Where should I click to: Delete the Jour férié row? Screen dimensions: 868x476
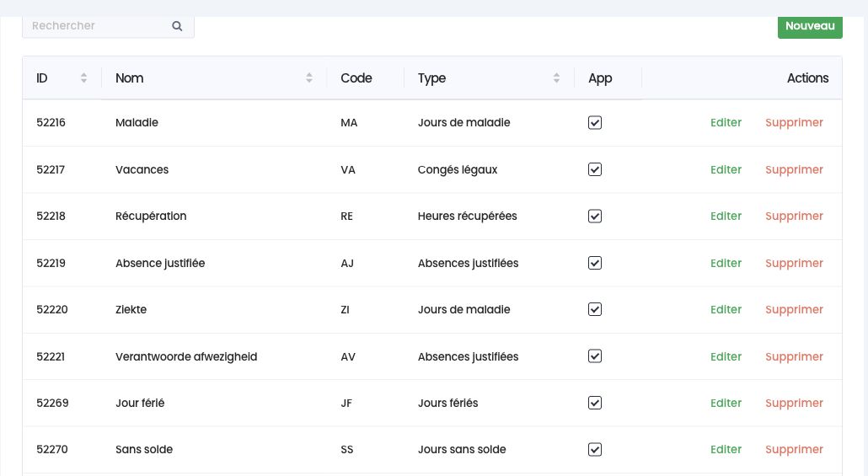pos(794,404)
